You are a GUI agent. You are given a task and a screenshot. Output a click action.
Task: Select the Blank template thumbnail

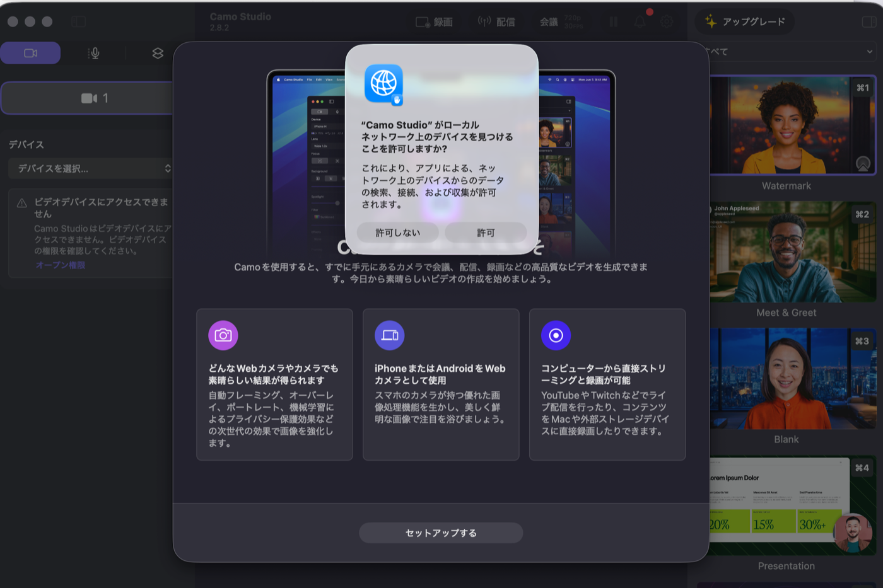click(x=793, y=379)
